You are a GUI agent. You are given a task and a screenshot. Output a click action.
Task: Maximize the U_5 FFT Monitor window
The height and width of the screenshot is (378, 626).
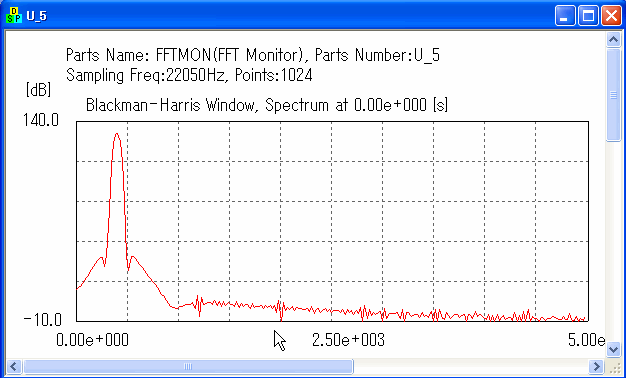tap(588, 16)
